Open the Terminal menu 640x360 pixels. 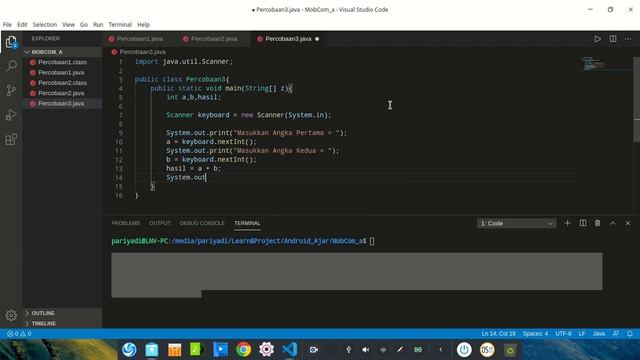pyautogui.click(x=120, y=24)
